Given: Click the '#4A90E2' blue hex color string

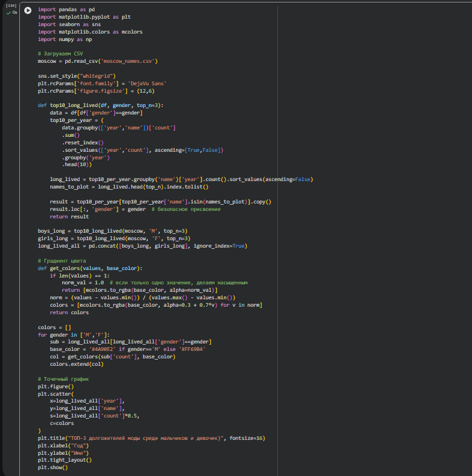Looking at the screenshot, I should coord(106,349).
